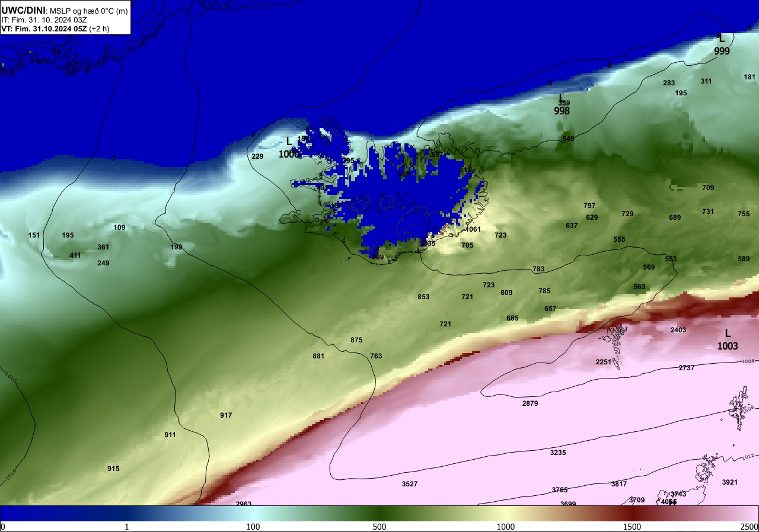Select the height value 199
Image resolution: width=759 pixels, height=532 pixels.
tap(176, 247)
